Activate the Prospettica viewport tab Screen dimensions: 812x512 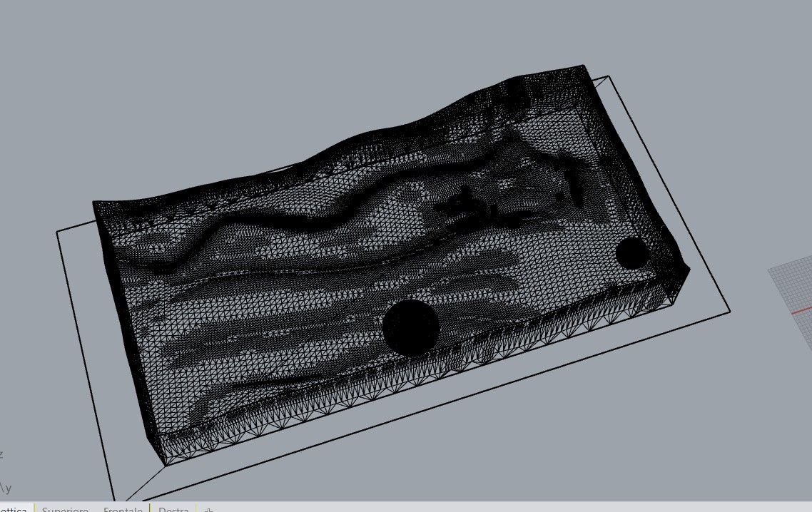(14, 508)
